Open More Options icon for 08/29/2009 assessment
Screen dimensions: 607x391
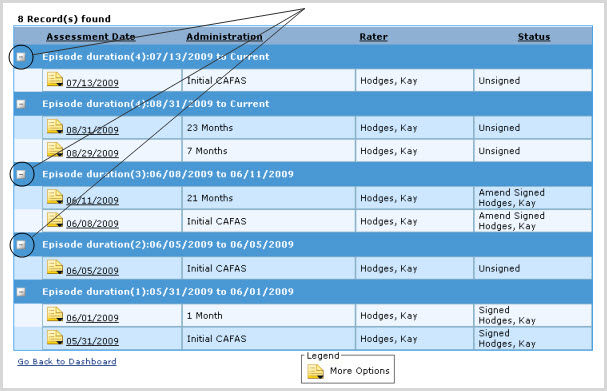pos(55,150)
